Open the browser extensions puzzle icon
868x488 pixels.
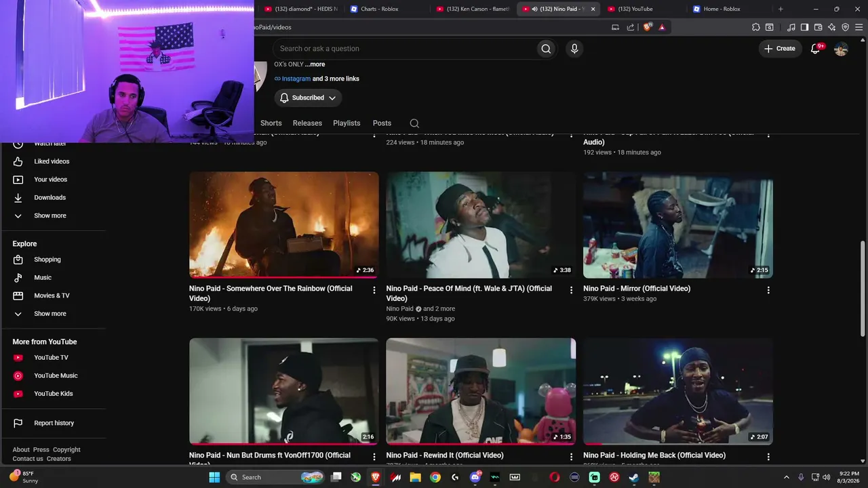(756, 27)
